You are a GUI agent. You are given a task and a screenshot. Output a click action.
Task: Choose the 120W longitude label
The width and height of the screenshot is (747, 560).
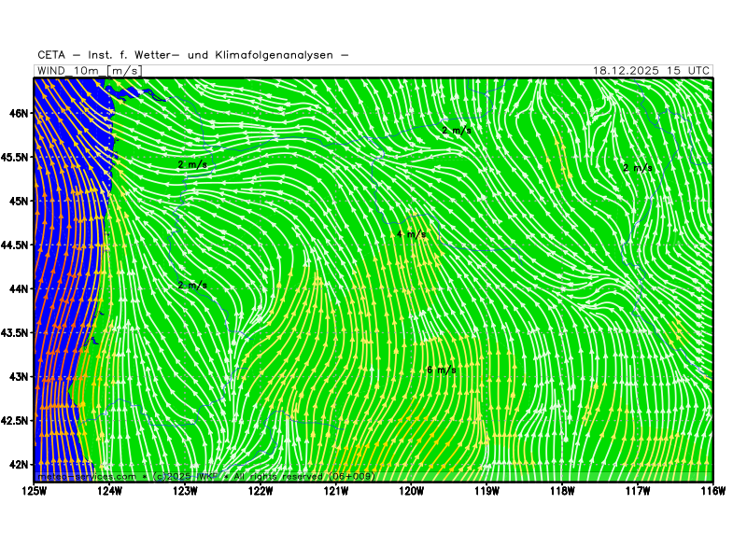tap(412, 490)
